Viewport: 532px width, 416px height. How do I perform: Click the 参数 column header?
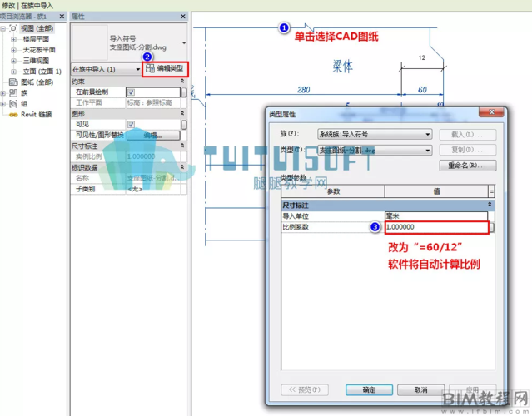pyautogui.click(x=333, y=191)
